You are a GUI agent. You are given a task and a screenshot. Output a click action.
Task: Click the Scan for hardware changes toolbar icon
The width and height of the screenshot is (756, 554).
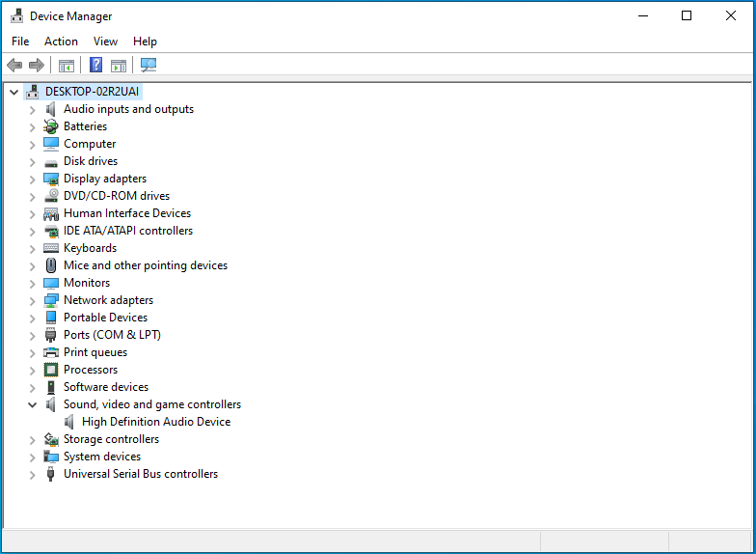(148, 65)
